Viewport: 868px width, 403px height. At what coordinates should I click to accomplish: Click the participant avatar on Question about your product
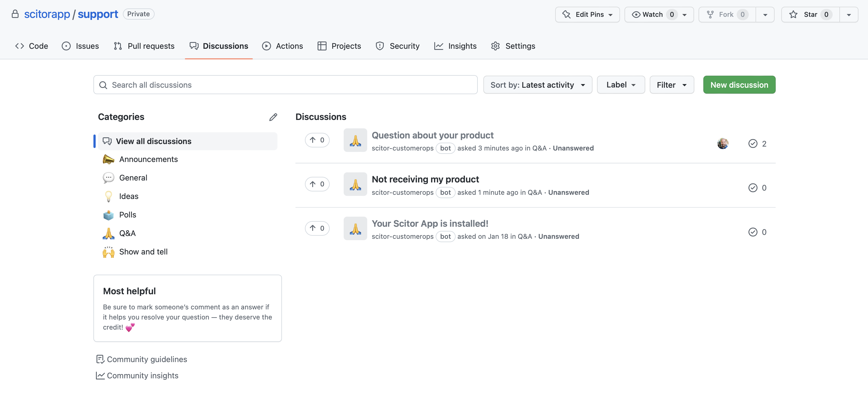[x=723, y=143]
